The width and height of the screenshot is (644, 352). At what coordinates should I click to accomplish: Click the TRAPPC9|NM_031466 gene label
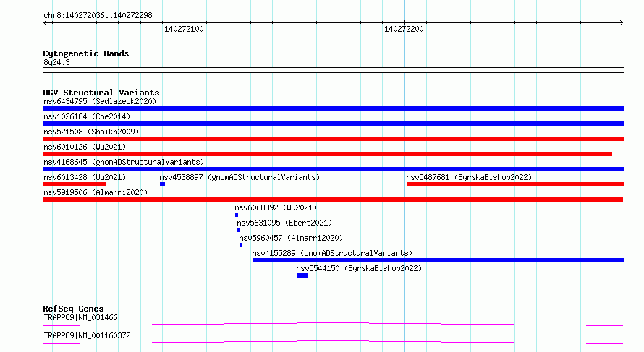point(80,317)
